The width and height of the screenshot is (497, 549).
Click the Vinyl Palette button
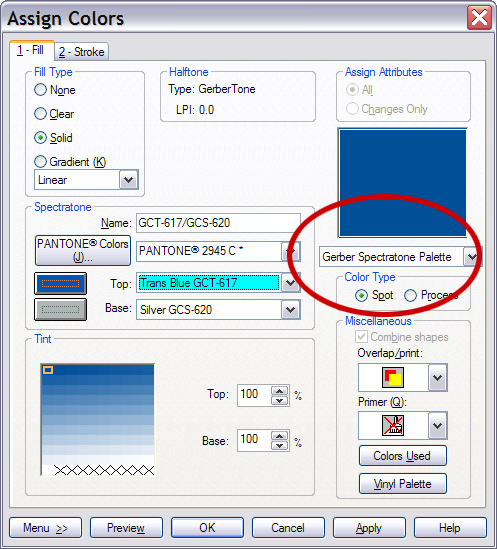[403, 484]
